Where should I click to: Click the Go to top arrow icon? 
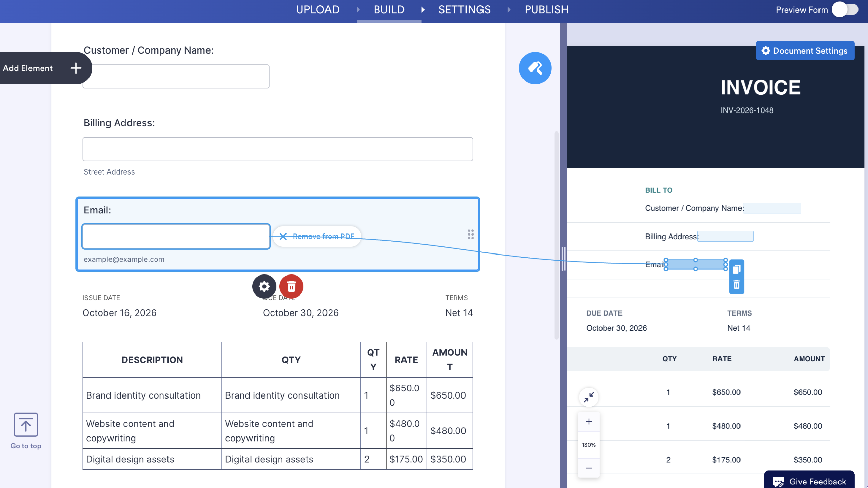tap(26, 425)
